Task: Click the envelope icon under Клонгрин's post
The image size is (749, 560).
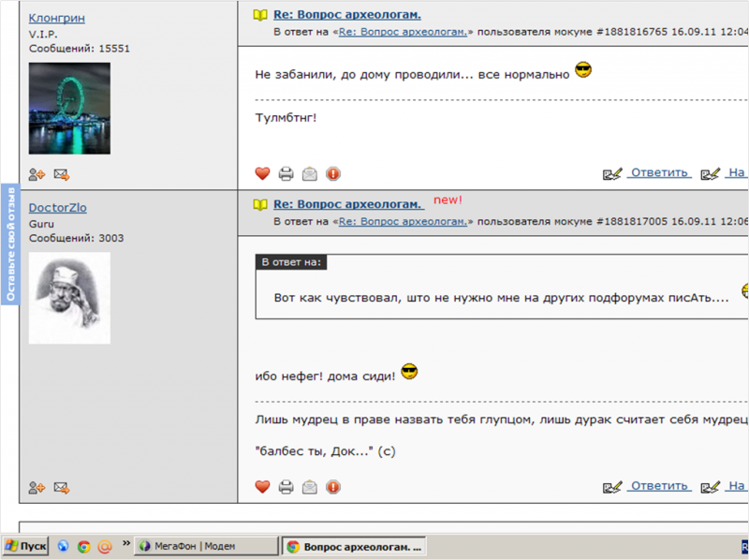Action: pos(310,173)
